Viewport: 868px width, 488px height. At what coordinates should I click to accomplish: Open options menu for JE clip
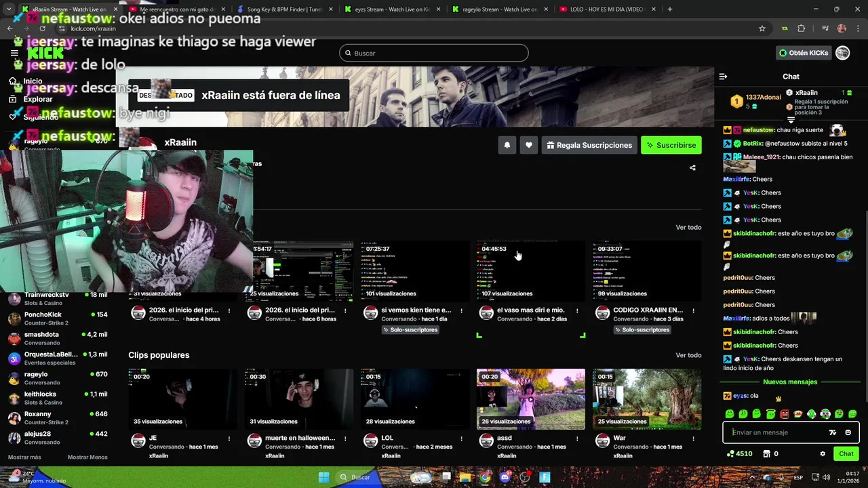tap(229, 439)
